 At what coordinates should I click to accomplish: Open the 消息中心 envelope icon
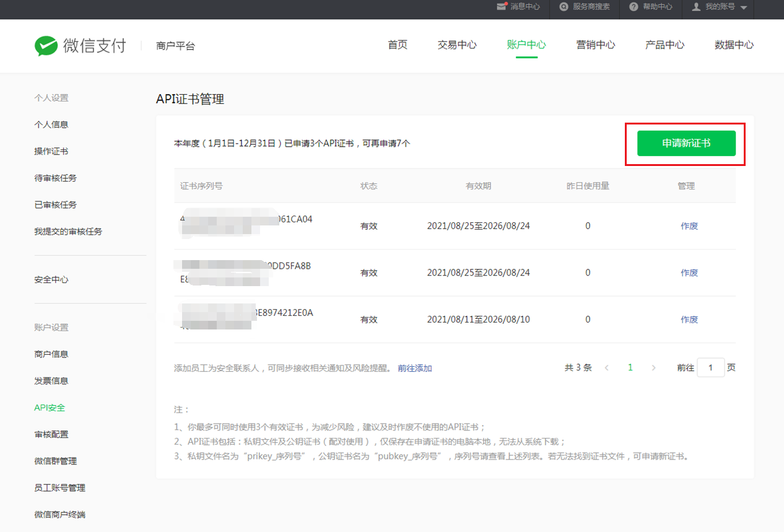(x=502, y=7)
